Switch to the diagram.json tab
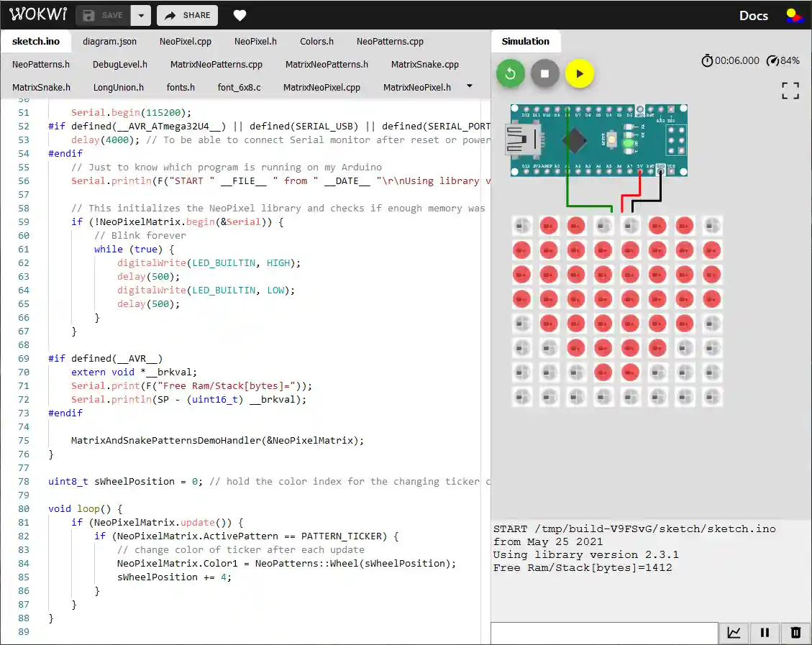 click(x=109, y=41)
